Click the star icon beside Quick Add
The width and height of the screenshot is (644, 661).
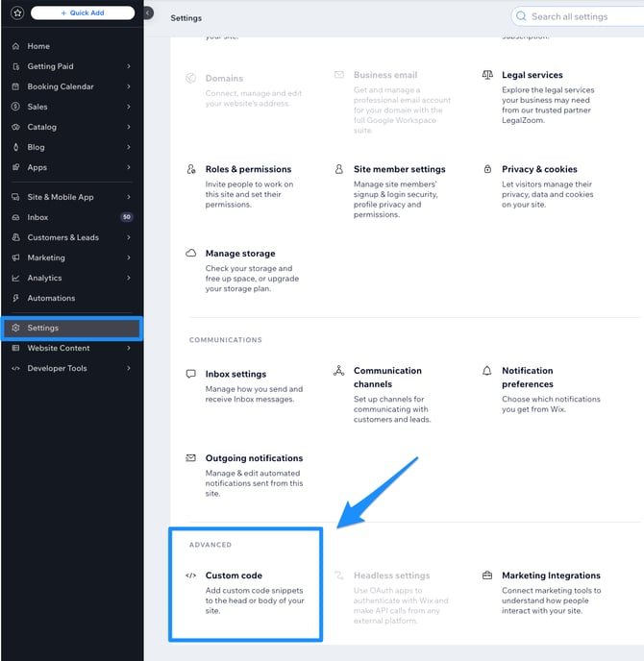coord(17,13)
